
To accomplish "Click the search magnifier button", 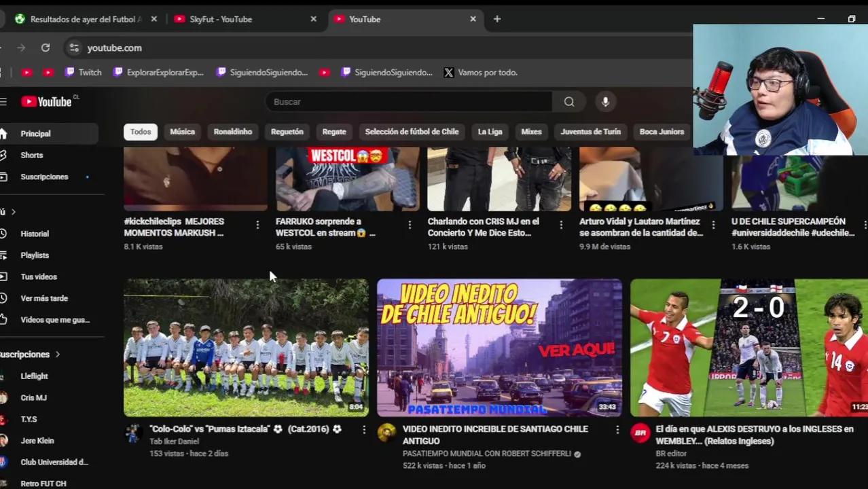I will (x=569, y=102).
